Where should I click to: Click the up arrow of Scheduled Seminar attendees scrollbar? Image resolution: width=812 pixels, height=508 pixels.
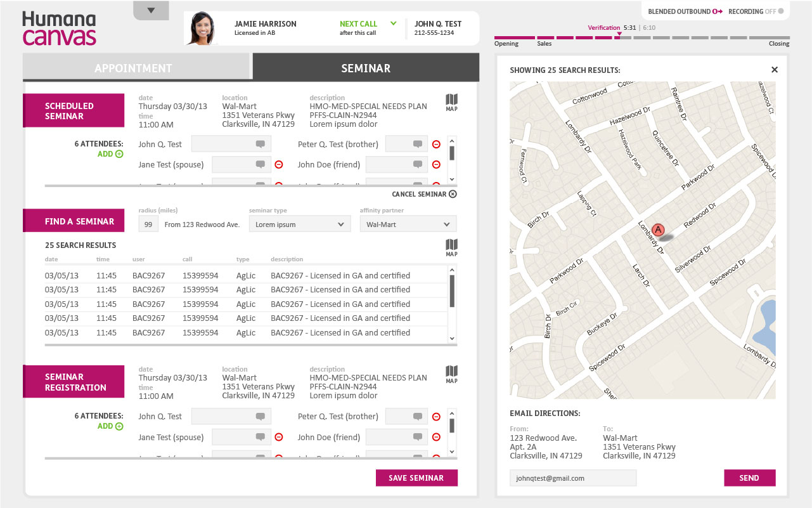click(x=452, y=141)
